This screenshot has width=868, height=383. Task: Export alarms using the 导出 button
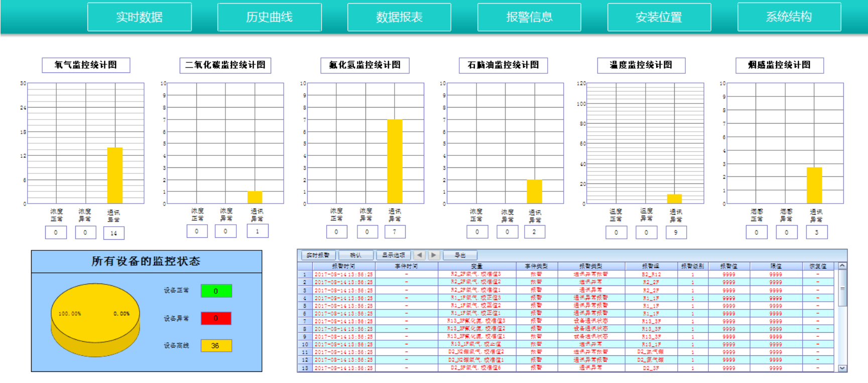point(460,255)
